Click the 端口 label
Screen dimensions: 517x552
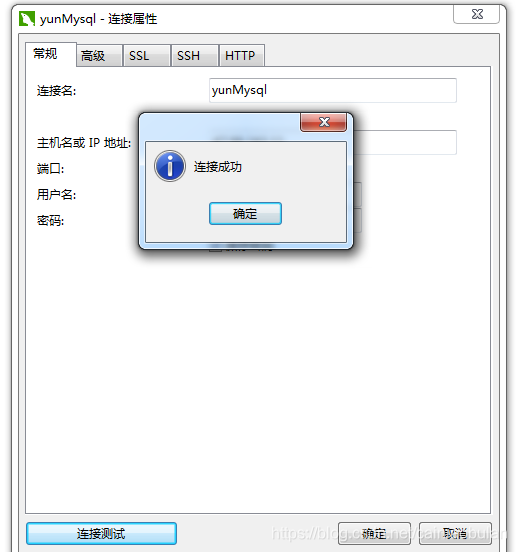(51, 169)
